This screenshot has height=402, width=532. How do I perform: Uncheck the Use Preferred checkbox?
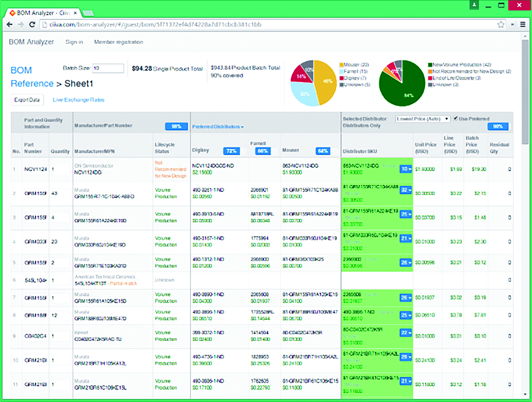coord(456,118)
